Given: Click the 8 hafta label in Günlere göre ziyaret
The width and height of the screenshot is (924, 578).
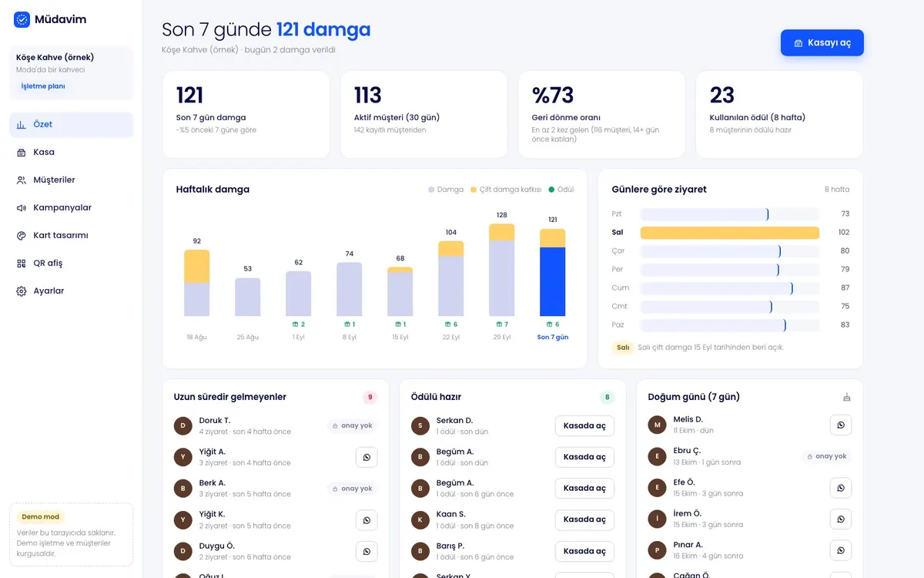Looking at the screenshot, I should 837,190.
